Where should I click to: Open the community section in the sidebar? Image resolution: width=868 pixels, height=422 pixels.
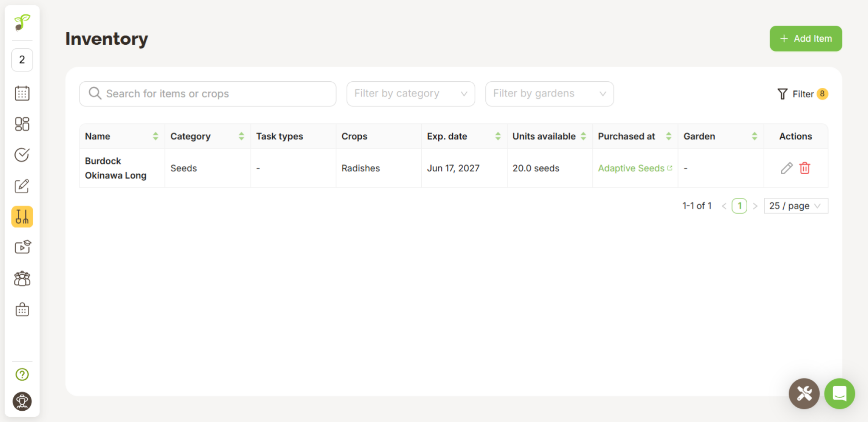(x=22, y=278)
